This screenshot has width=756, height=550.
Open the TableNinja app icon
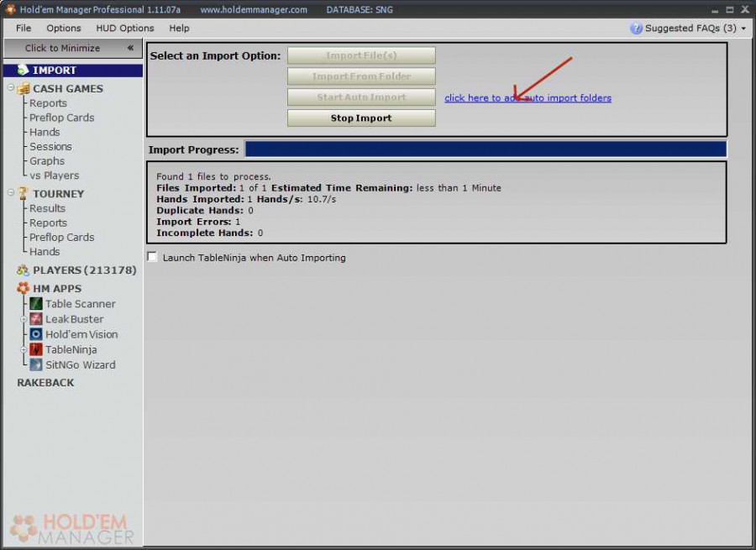click(x=35, y=349)
